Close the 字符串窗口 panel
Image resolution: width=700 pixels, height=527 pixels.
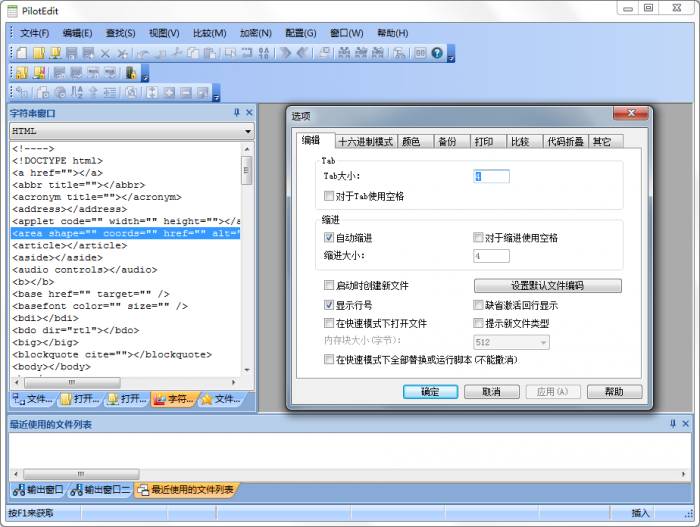click(x=249, y=113)
